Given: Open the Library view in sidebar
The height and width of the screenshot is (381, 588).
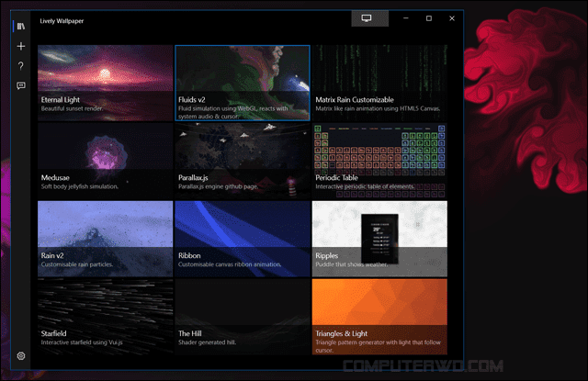Looking at the screenshot, I should click(21, 27).
